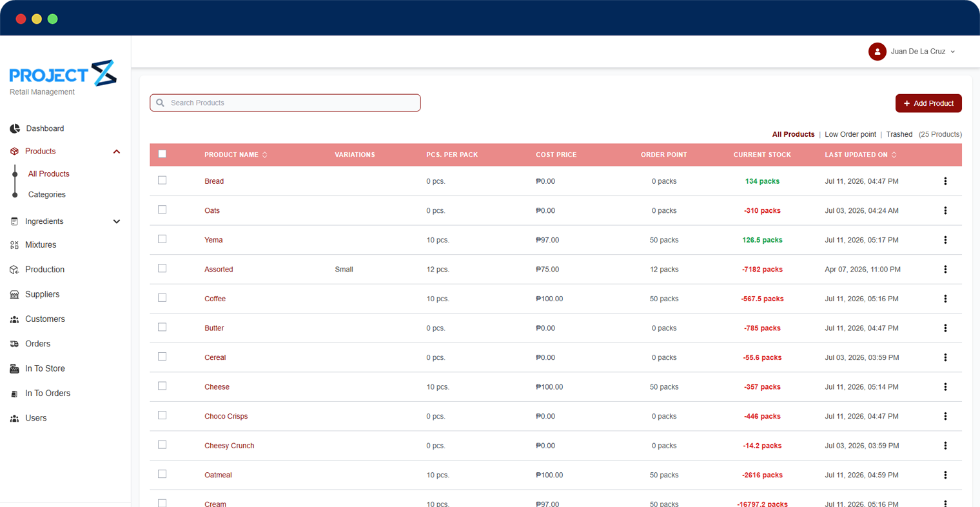This screenshot has height=507, width=980.
Task: Tick the Butter row checkbox
Action: point(162,327)
